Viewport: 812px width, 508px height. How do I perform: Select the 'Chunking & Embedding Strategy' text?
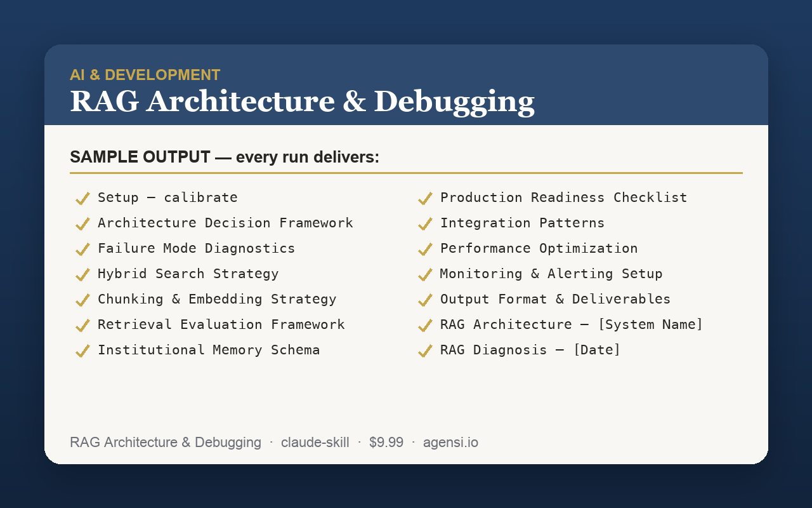coord(218,299)
